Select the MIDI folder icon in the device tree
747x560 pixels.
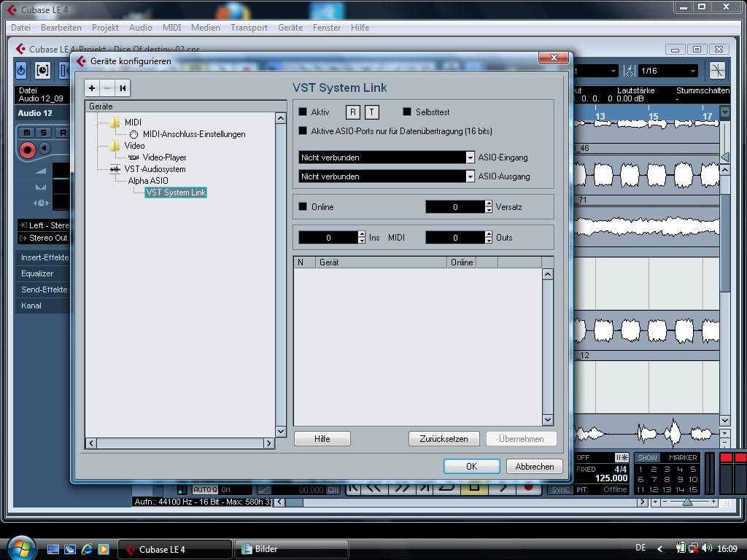pos(115,122)
